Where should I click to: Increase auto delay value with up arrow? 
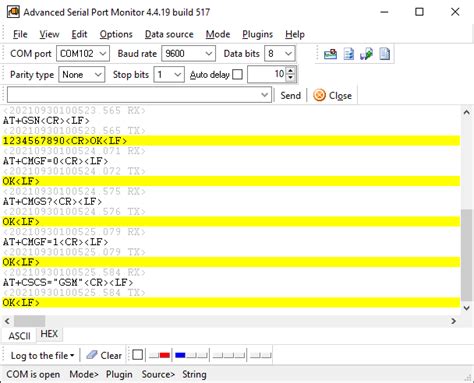[291, 71]
